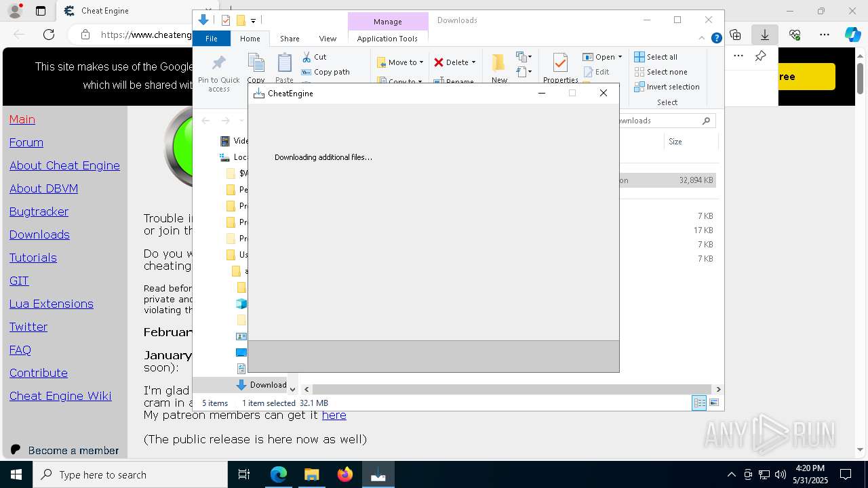Click the Manage contextual tab
Image resolution: width=868 pixels, height=488 pixels.
tap(388, 22)
